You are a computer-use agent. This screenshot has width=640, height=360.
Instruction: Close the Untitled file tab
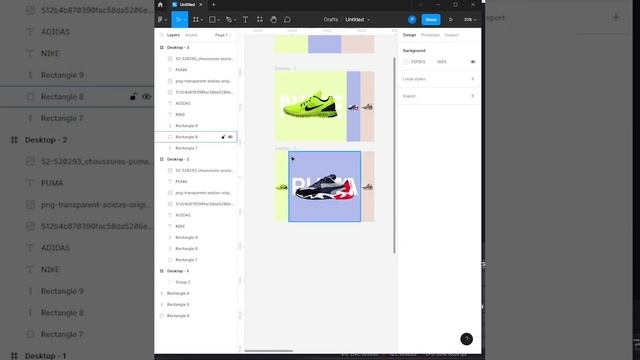(200, 4)
